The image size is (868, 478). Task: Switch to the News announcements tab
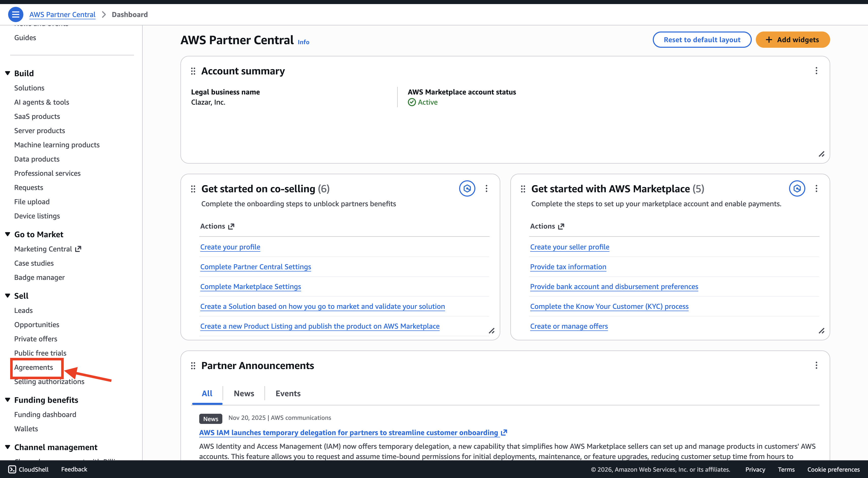244,393
